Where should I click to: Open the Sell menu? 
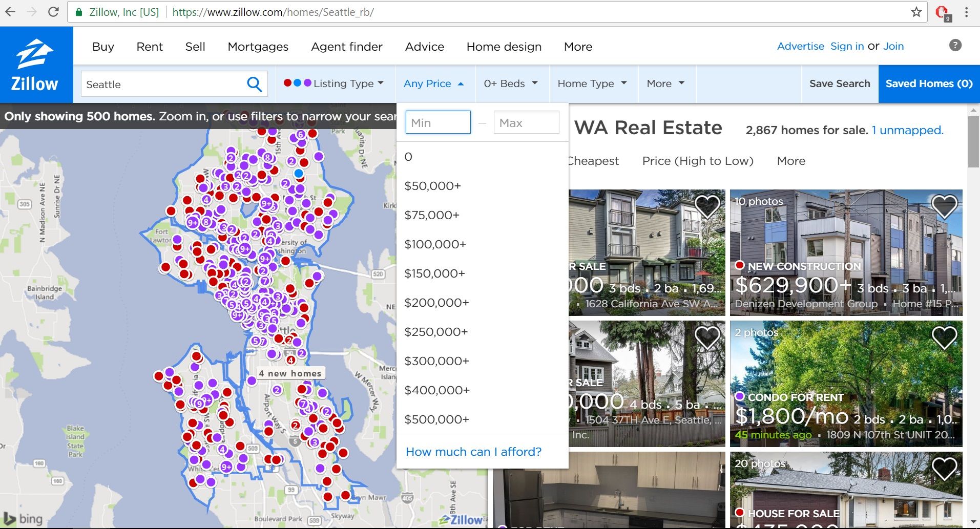click(x=195, y=47)
